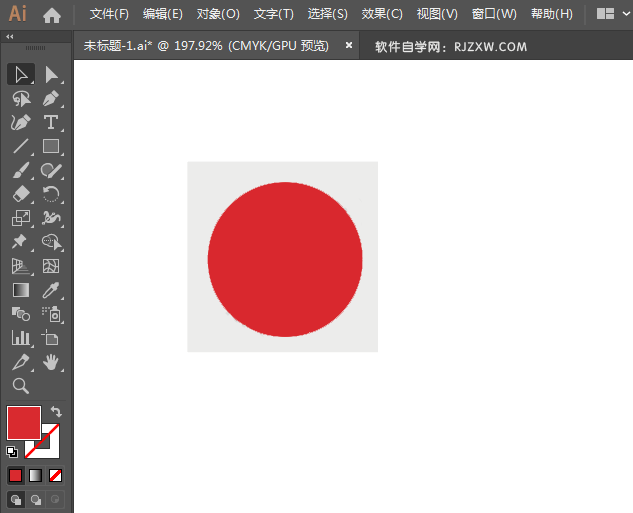633x513 pixels.
Task: Choose the Eraser tool
Action: [x=20, y=194]
